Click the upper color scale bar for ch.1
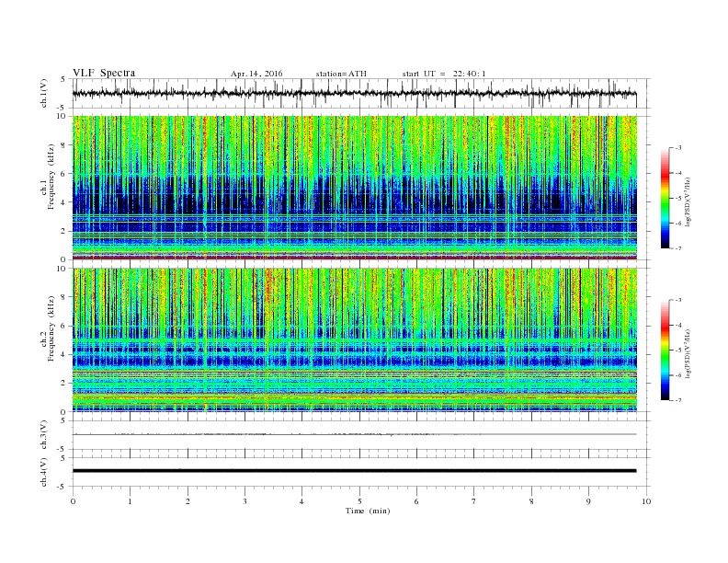 (665, 198)
